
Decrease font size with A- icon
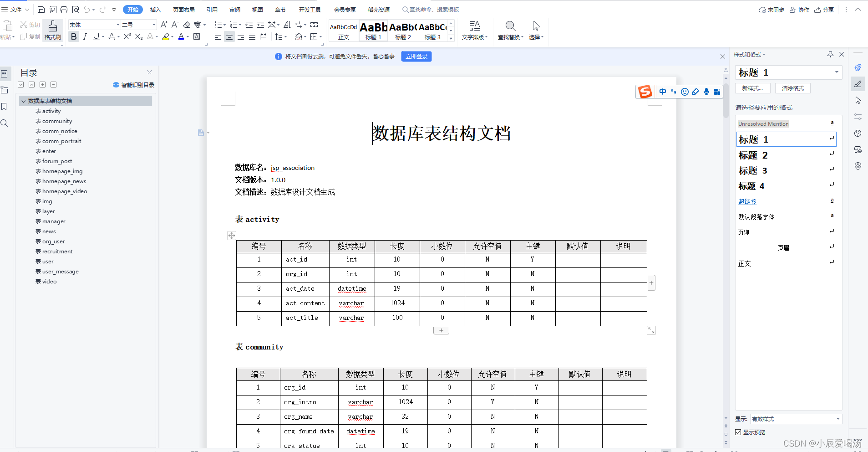(x=175, y=25)
